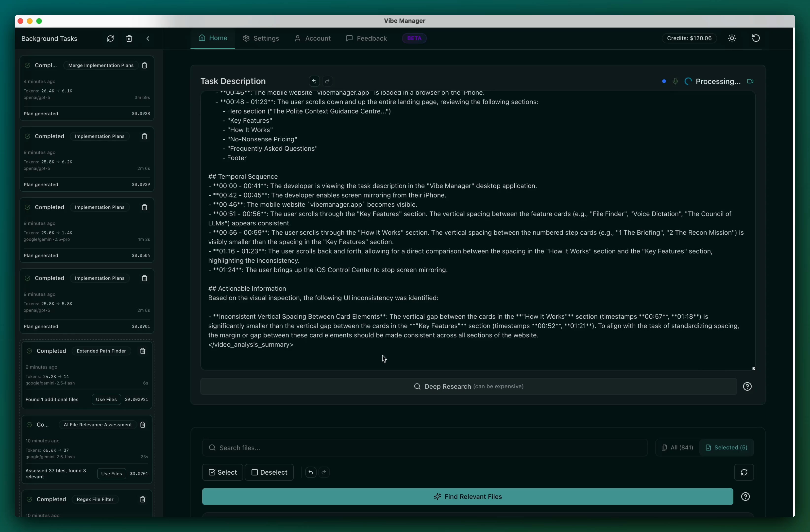
Task: Redo the task description edit
Action: (x=327, y=81)
